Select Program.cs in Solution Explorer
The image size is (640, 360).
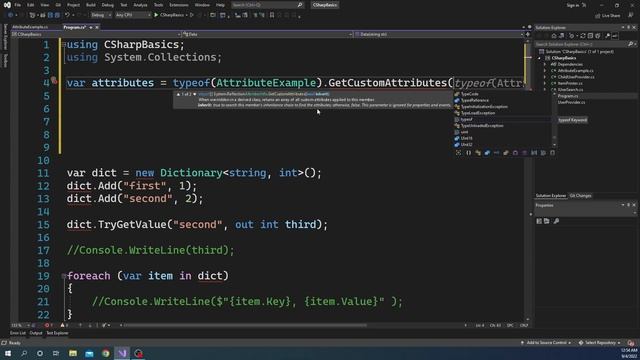click(x=567, y=96)
